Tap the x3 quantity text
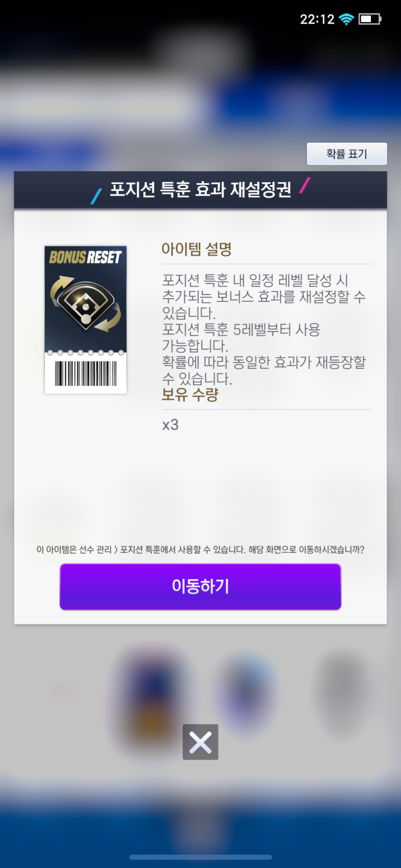Viewport: 401px width, 868px height. coord(170,425)
